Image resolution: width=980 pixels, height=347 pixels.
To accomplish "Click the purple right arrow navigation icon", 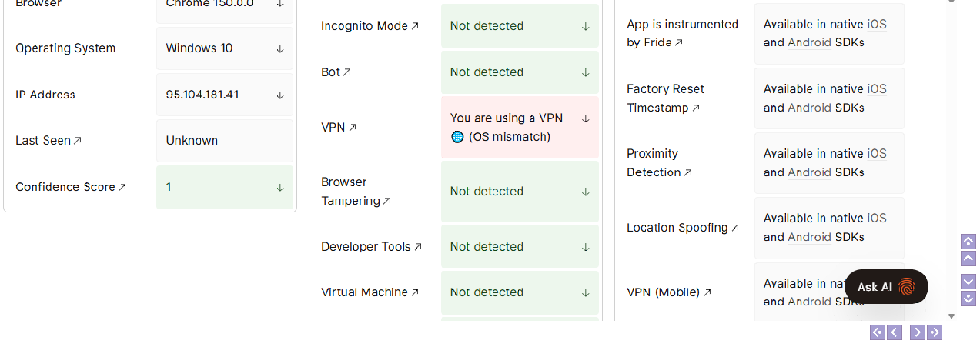I will coord(918,332).
